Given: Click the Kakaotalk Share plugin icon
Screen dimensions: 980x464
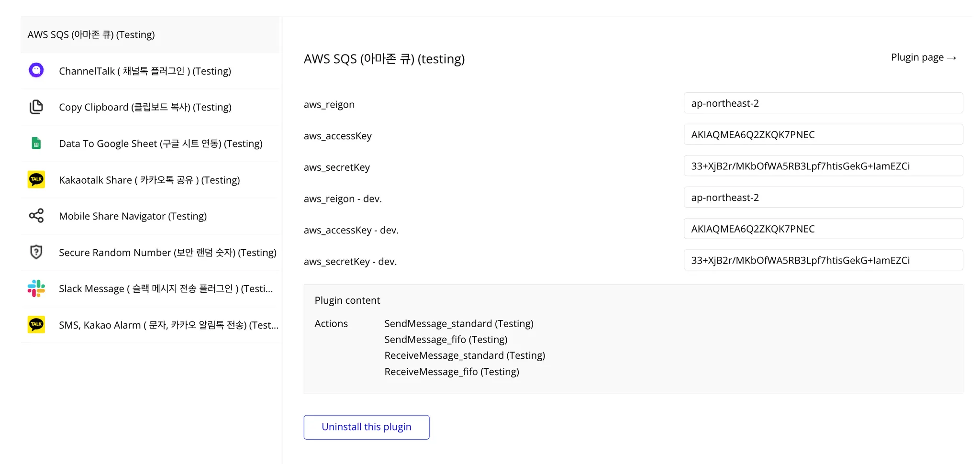Looking at the screenshot, I should [36, 179].
